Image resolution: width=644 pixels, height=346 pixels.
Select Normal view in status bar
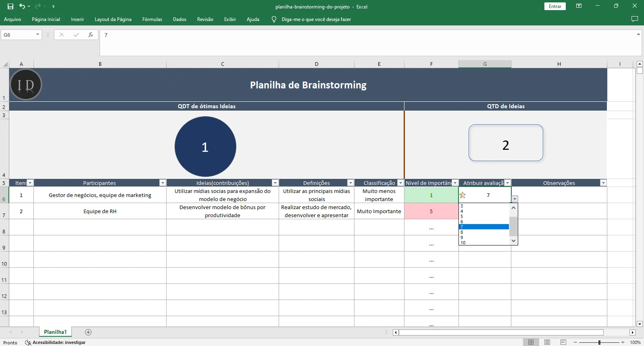[x=531, y=342]
